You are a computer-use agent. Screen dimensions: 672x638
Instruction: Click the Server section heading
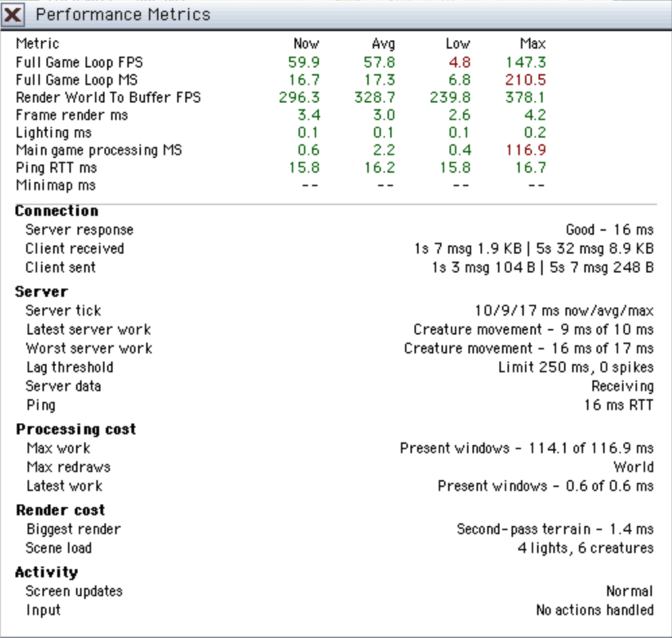(42, 292)
